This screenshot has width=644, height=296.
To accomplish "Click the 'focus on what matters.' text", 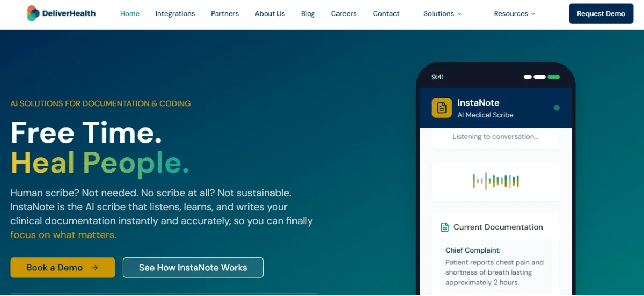I will click(x=63, y=235).
